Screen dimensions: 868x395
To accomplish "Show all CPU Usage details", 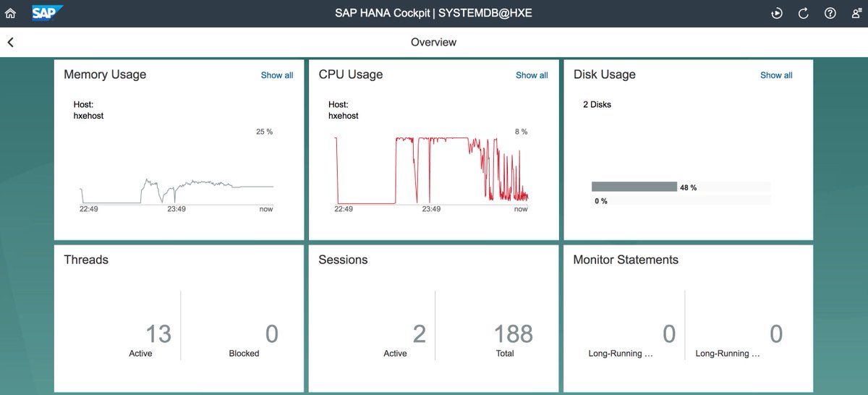I will coord(532,75).
